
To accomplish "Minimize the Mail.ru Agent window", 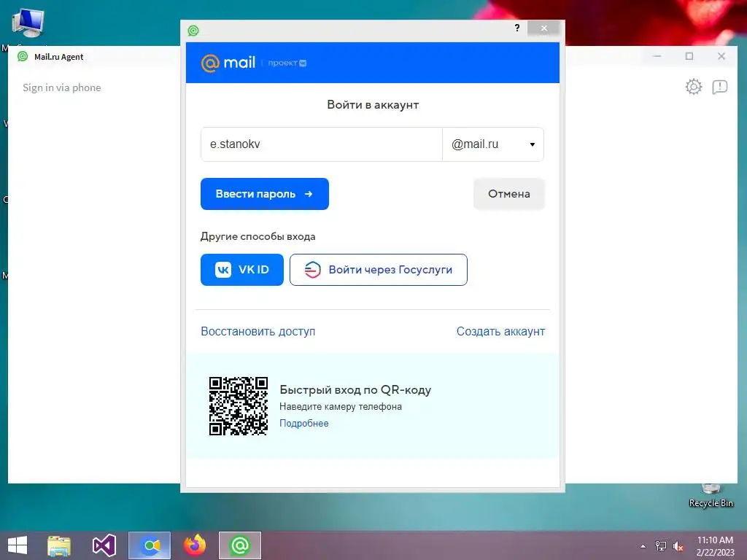I will pyautogui.click(x=657, y=56).
